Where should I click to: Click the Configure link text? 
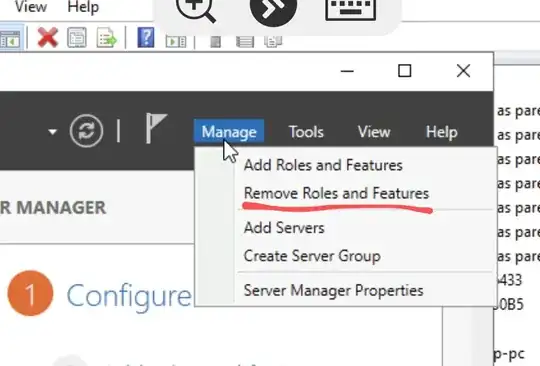[x=129, y=296]
